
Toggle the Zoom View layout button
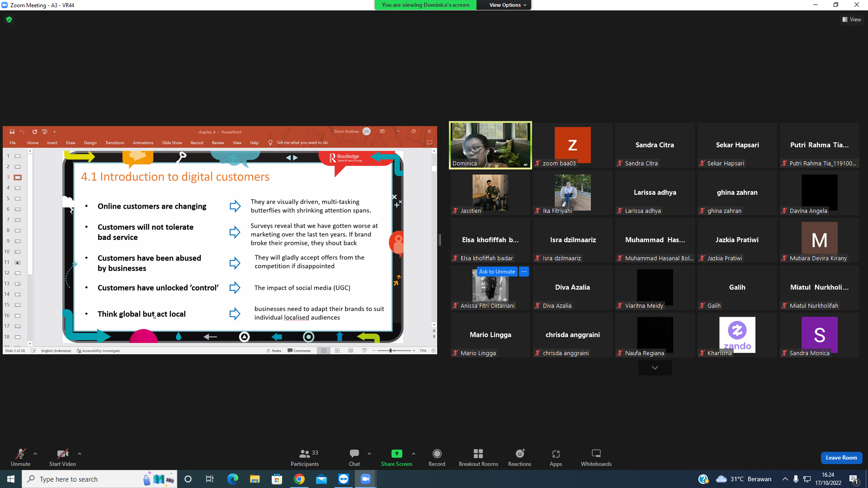(x=852, y=19)
